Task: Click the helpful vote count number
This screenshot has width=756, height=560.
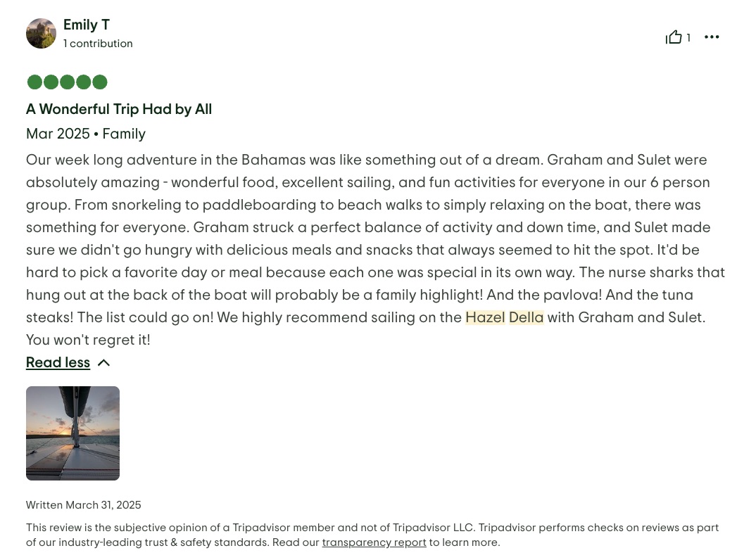Action: pos(688,38)
